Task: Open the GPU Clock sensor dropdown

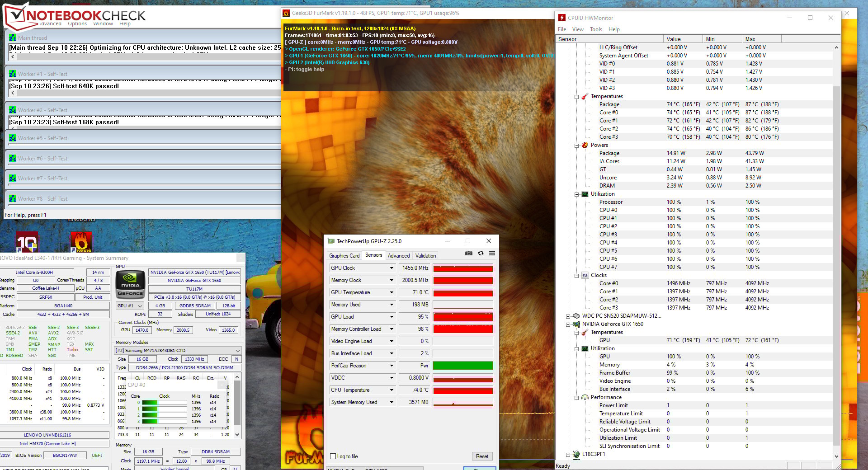Action: (392, 268)
